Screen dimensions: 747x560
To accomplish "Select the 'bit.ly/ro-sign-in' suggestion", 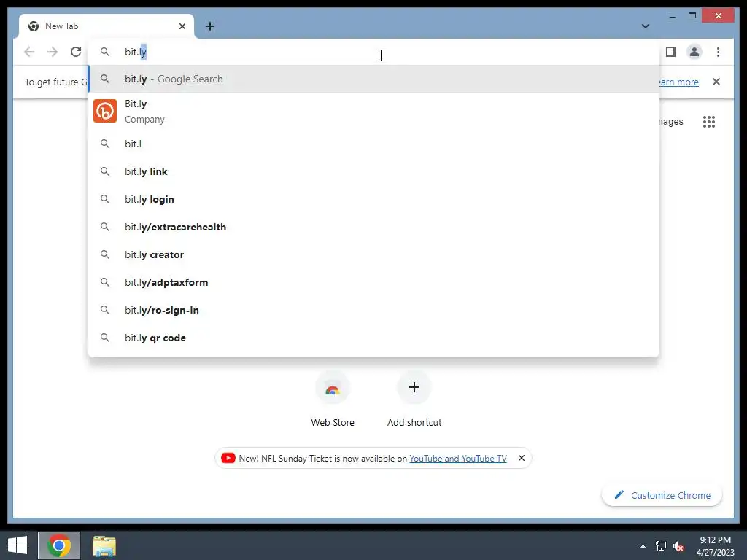I will 374,310.
